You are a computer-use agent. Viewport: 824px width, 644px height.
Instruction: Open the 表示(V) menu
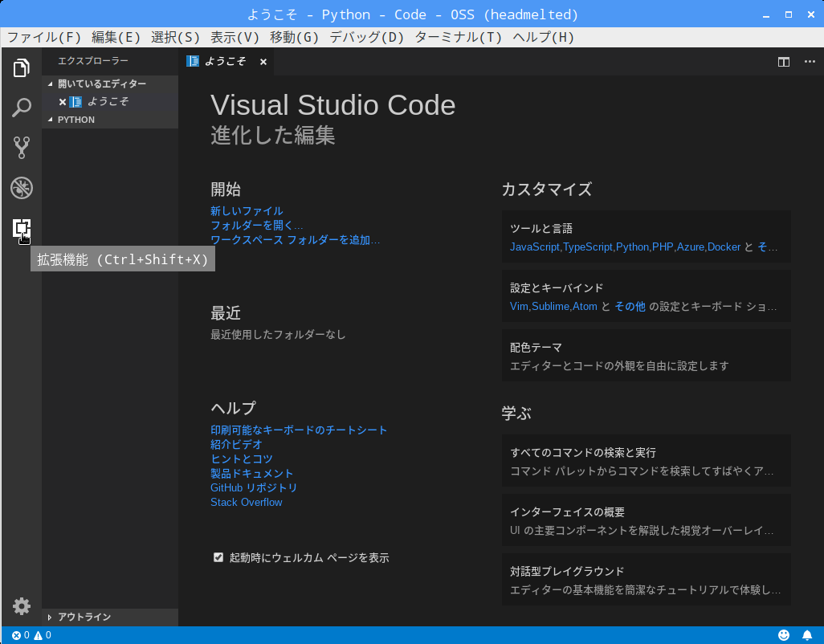[235, 37]
